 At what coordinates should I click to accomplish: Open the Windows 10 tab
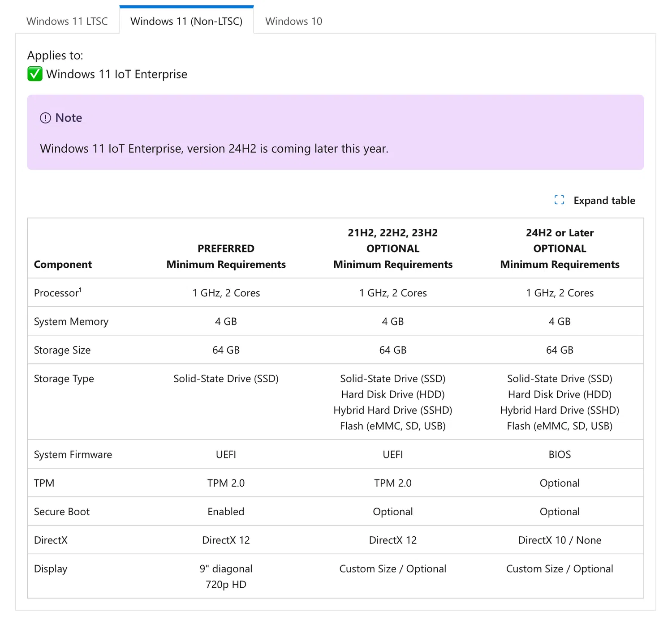pyautogui.click(x=293, y=21)
